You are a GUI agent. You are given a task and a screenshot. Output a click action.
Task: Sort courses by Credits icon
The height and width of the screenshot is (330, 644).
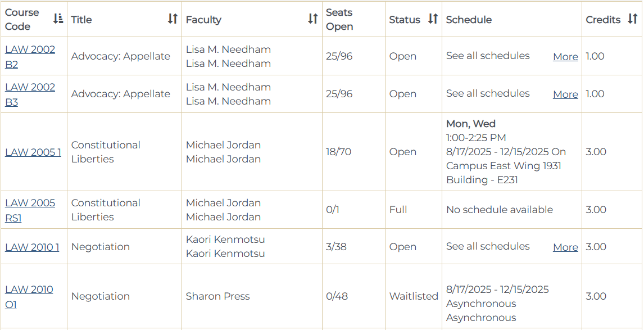pyautogui.click(x=633, y=19)
